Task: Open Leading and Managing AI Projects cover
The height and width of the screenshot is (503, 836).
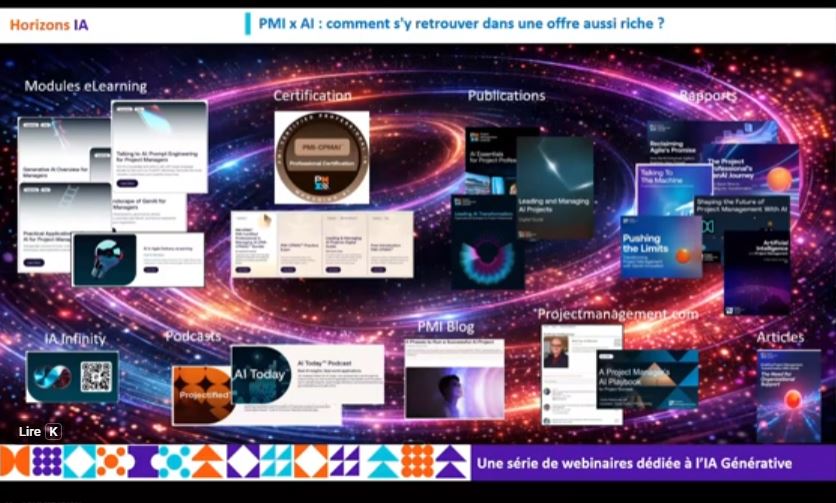Action: tap(554, 188)
